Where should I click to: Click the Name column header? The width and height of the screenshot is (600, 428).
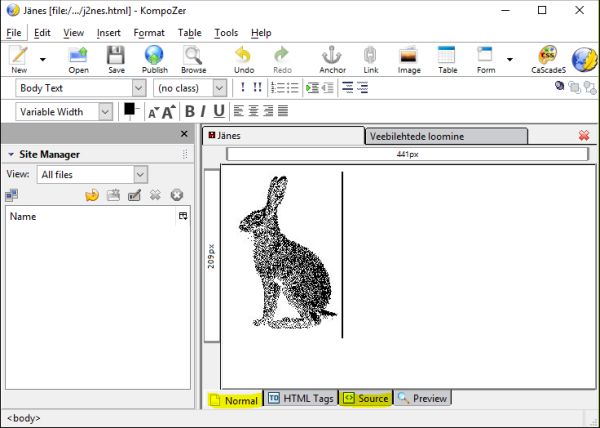click(90, 216)
